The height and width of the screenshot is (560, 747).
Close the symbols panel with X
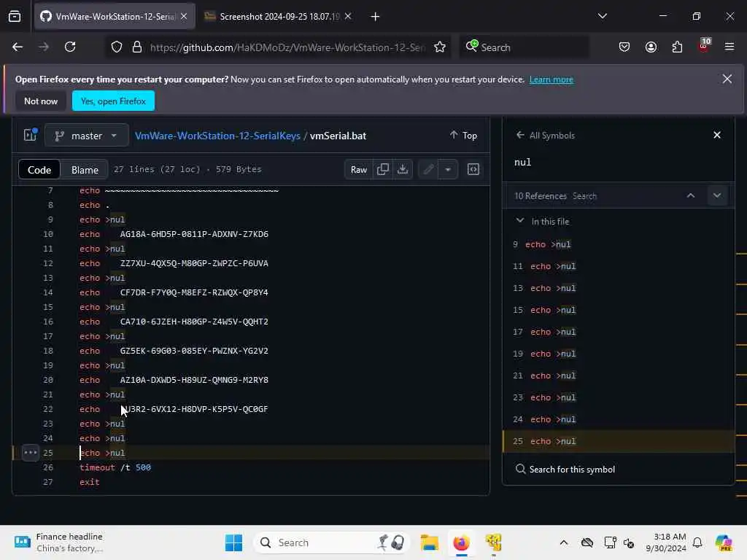(x=717, y=135)
